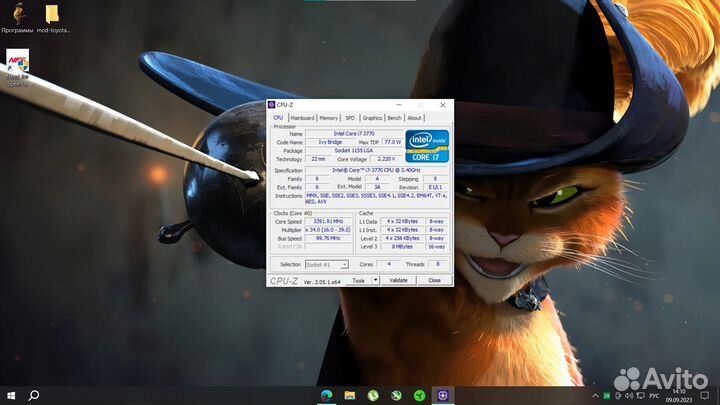Image resolution: width=720 pixels, height=405 pixels.
Task: Switch to the Mainboard tab in CPU-Z
Action: tap(302, 118)
